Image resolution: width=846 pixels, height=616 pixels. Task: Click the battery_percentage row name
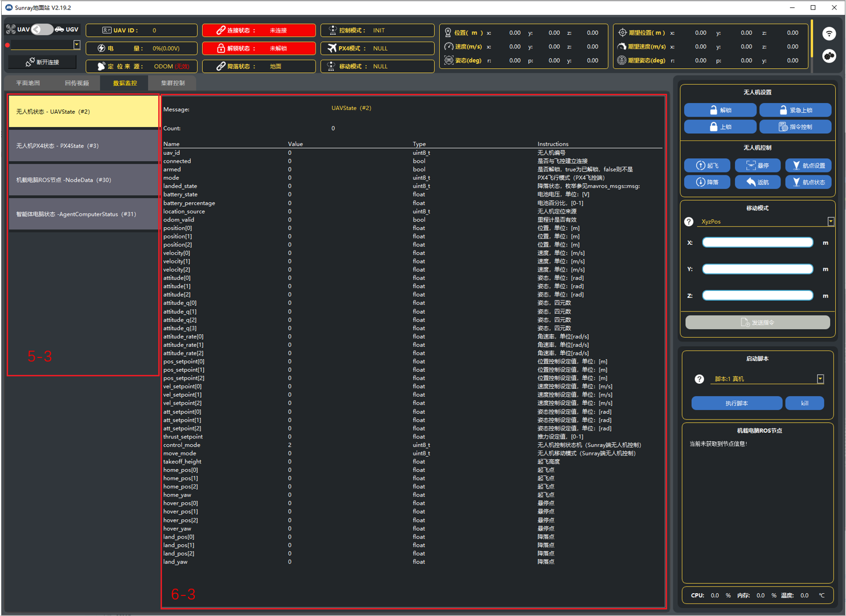coord(189,203)
